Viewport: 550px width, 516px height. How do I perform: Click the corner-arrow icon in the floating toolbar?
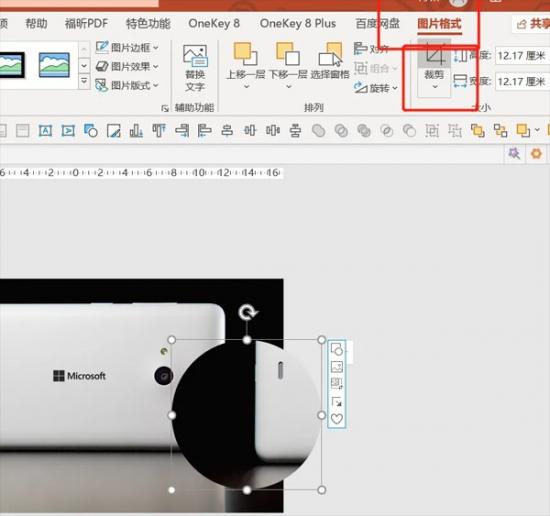coord(337,401)
